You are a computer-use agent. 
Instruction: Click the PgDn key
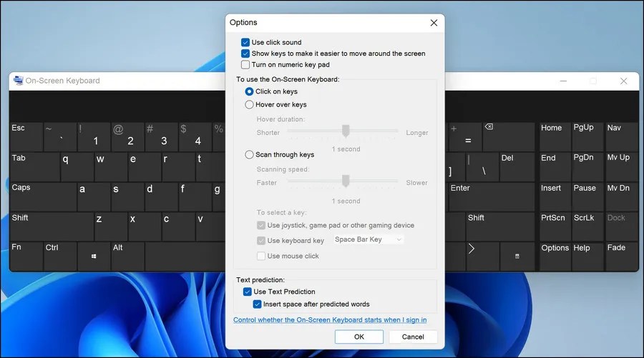pos(587,166)
